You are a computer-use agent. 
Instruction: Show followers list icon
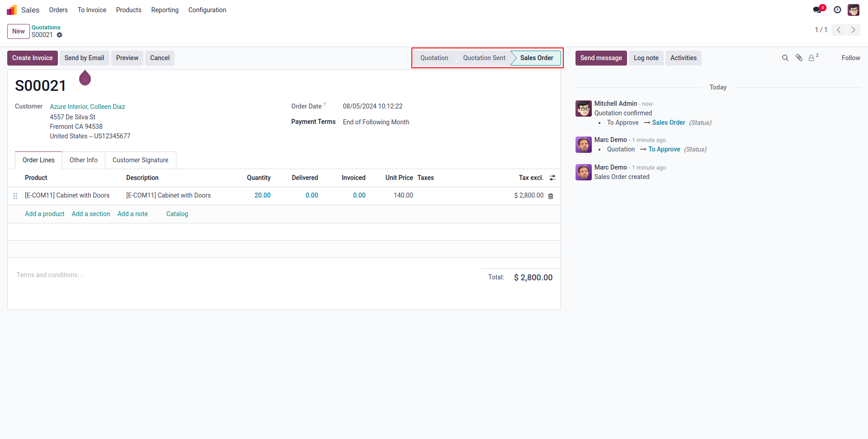coord(812,58)
